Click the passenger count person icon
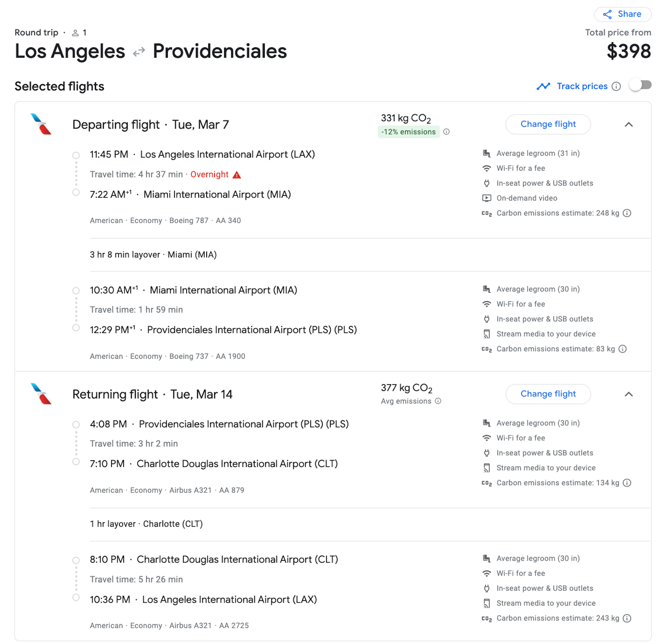Viewport: 668px width, 644px height. click(x=75, y=32)
